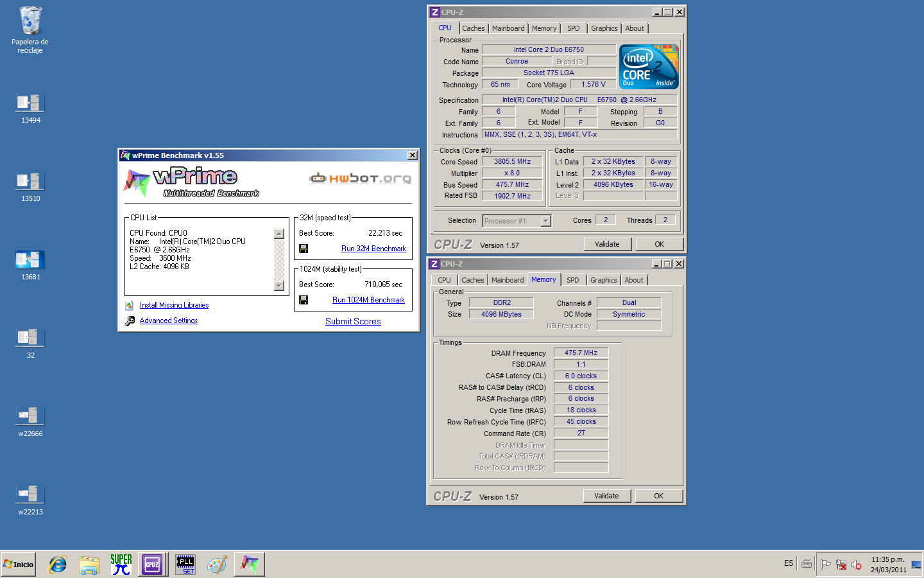The image size is (924, 578).
Task: Open Memory tab in upper CPU-Z window
Action: click(x=544, y=28)
